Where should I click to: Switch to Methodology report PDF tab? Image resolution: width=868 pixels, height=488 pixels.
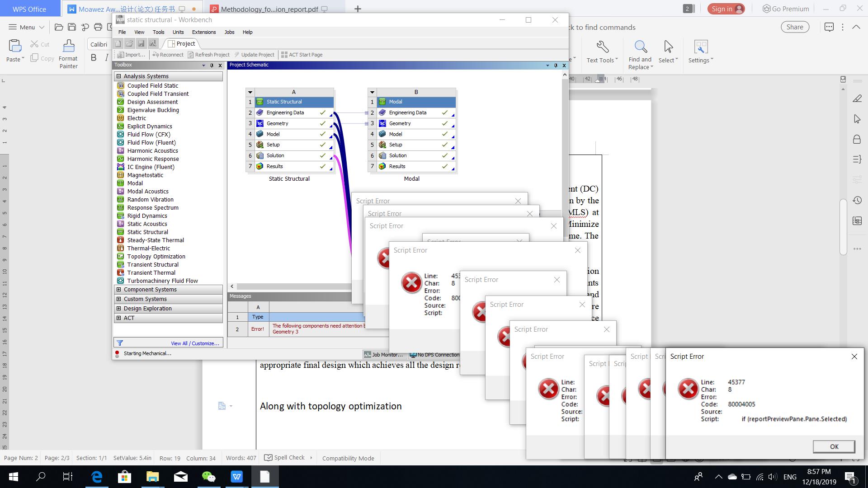click(269, 9)
